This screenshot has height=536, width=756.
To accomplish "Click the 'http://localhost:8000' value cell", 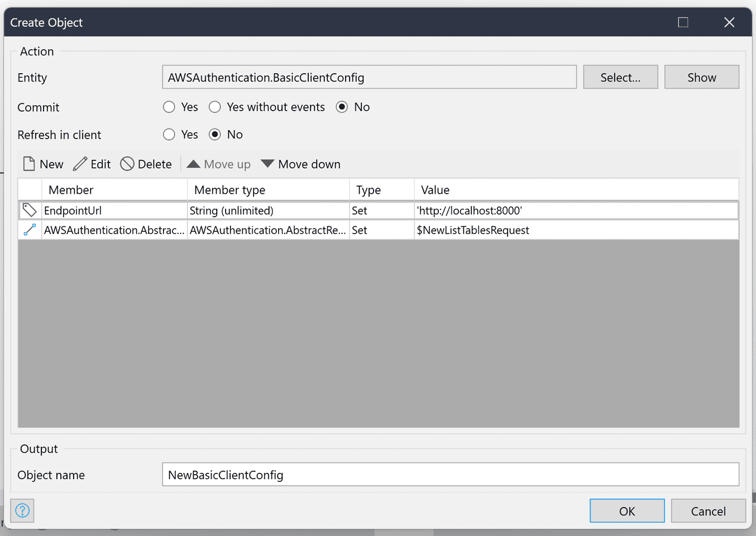I will click(x=577, y=210).
